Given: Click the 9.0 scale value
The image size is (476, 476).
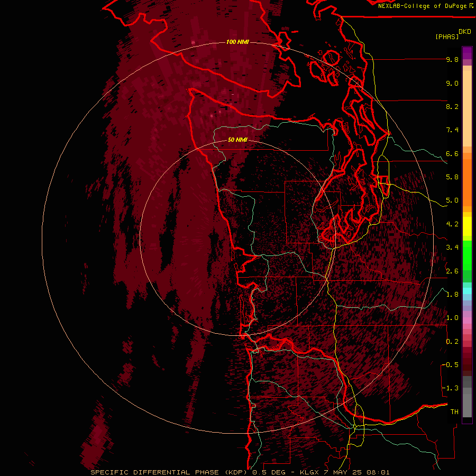Looking at the screenshot, I should click(x=452, y=83).
